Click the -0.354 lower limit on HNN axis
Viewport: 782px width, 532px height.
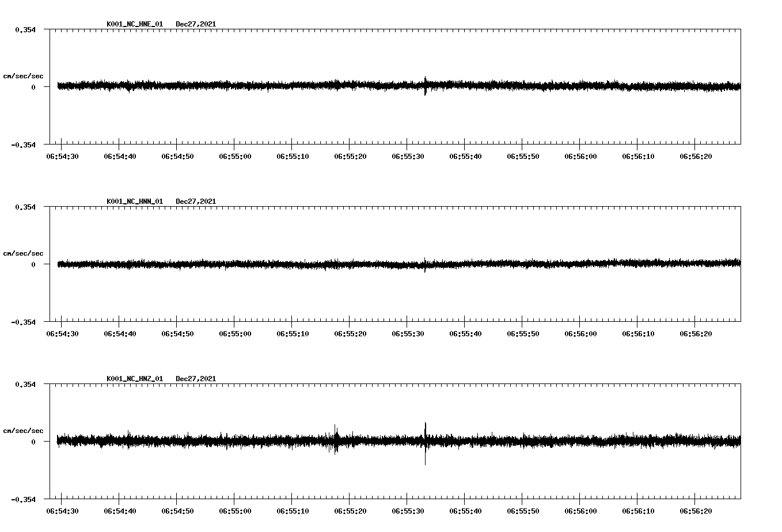click(x=23, y=322)
